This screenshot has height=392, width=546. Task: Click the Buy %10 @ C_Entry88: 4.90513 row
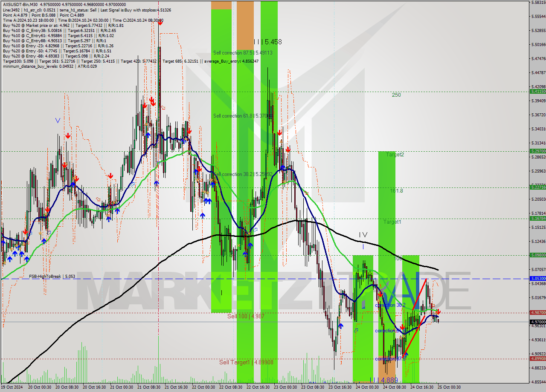point(55,41)
